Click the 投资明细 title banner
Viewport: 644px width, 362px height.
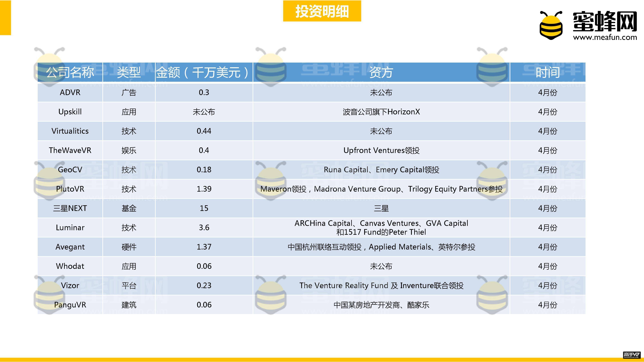pos(322,11)
